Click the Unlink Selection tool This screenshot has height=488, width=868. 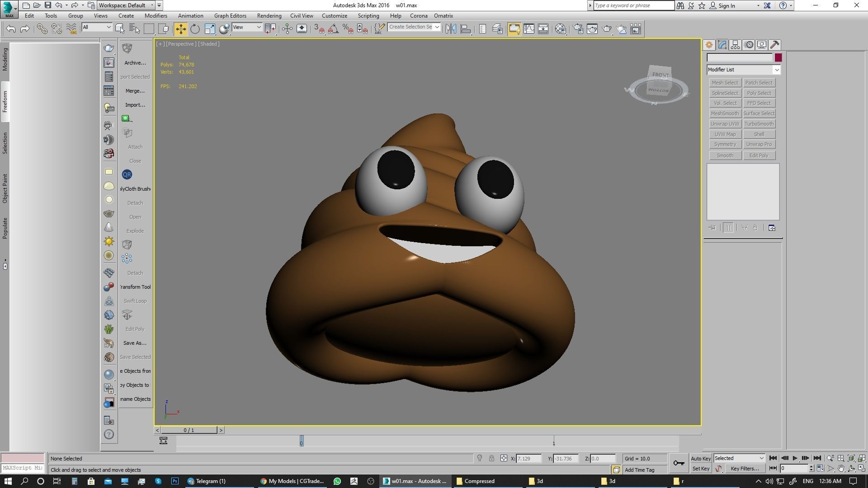57,29
